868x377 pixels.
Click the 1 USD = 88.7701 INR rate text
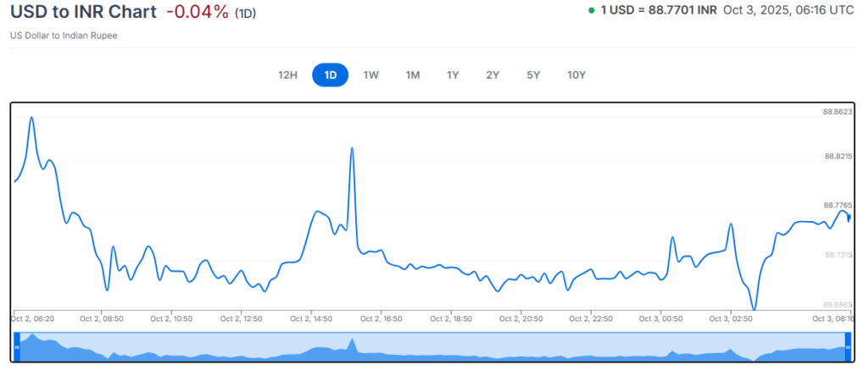pos(658,12)
